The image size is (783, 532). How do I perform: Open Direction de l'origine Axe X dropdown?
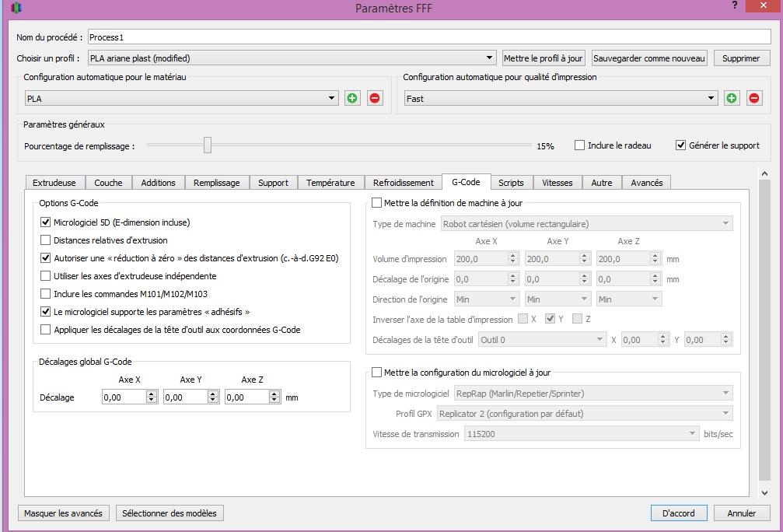pyautogui.click(x=488, y=299)
